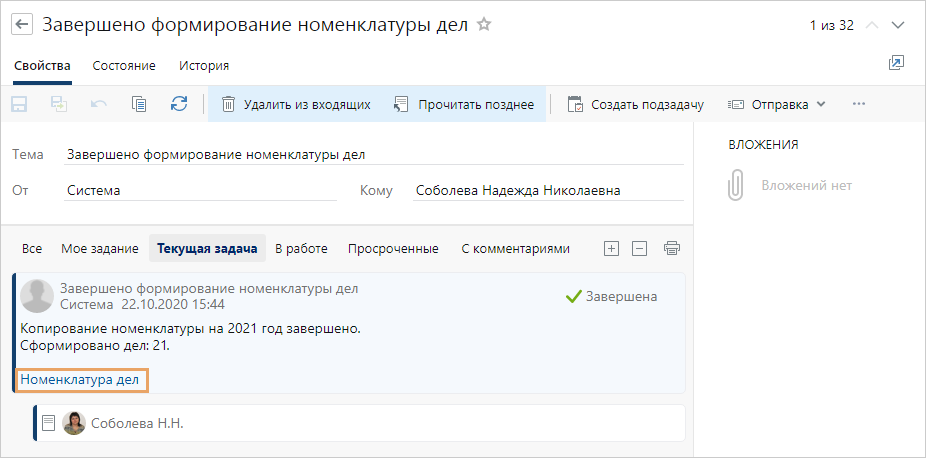Click the paperclip attachments icon
Screen dimensions: 926x458
point(736,186)
